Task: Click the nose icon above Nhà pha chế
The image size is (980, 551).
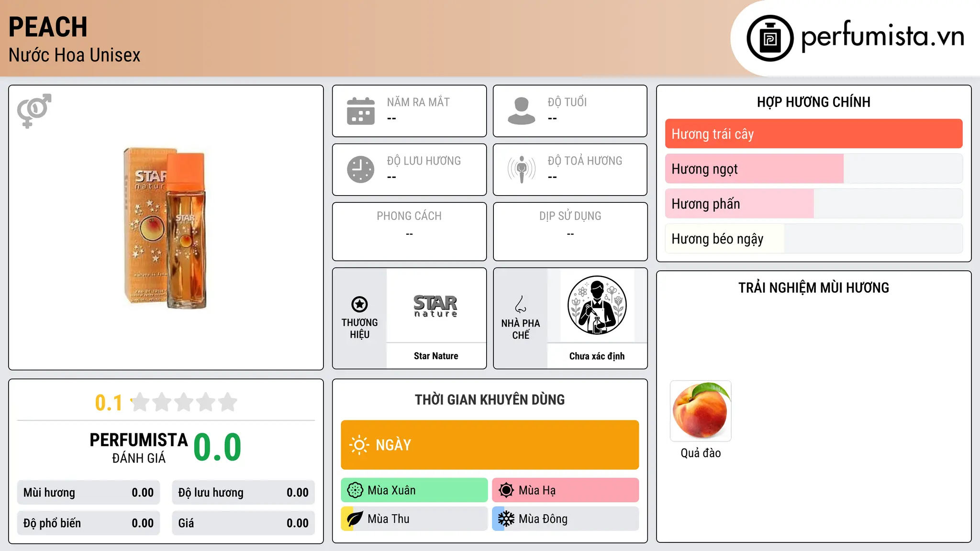Action: point(521,304)
